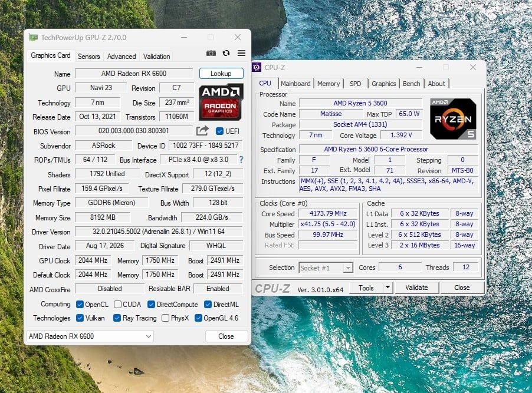Open the About tab in CPU-Z
532x393 pixels.
(436, 84)
